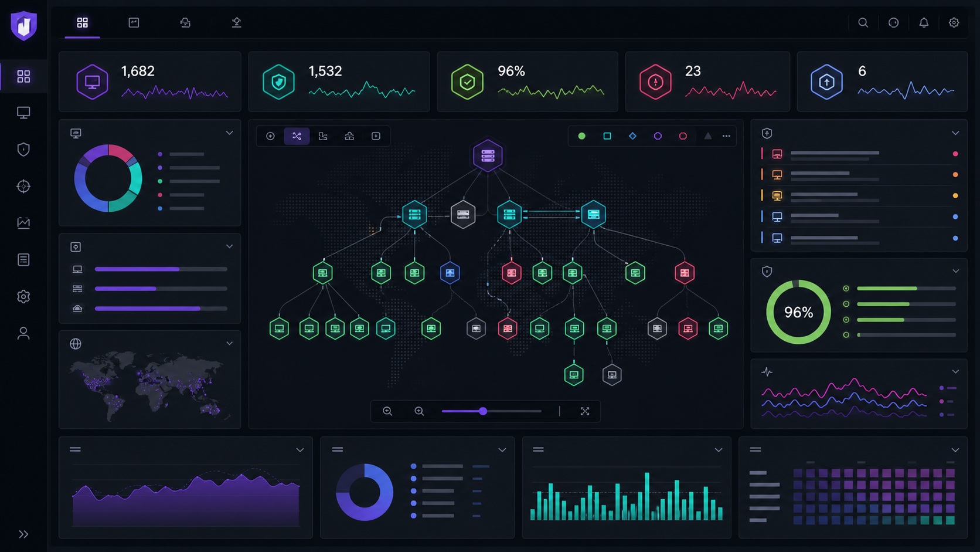Select the sidebar dashboard grid icon
Screen dimensions: 980x552
23,76
